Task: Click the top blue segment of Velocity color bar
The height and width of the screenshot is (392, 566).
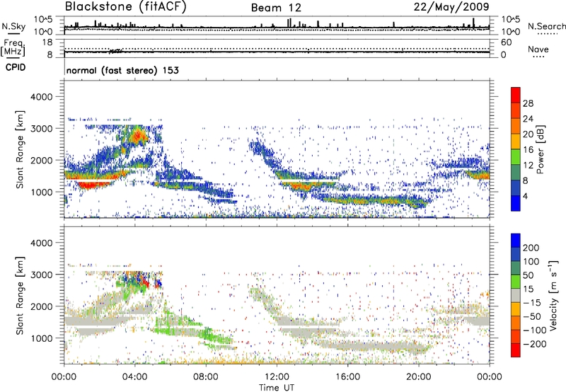Action: coord(516,241)
